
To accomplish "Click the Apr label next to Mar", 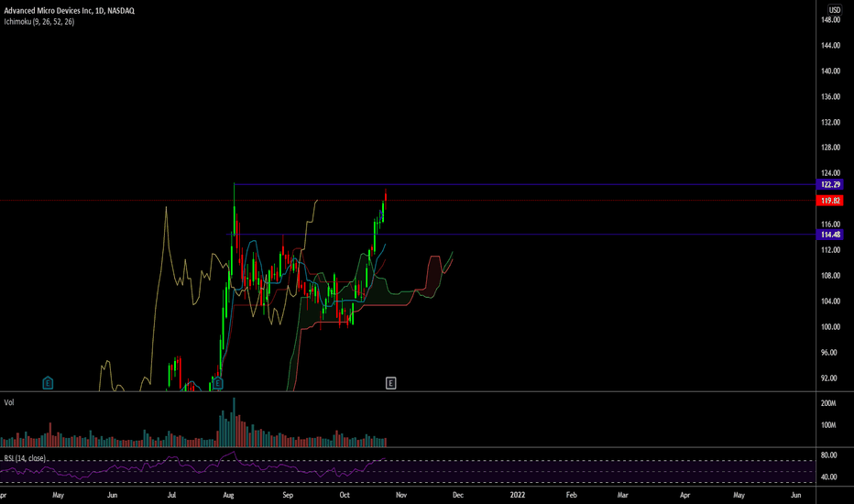I will coord(684,495).
